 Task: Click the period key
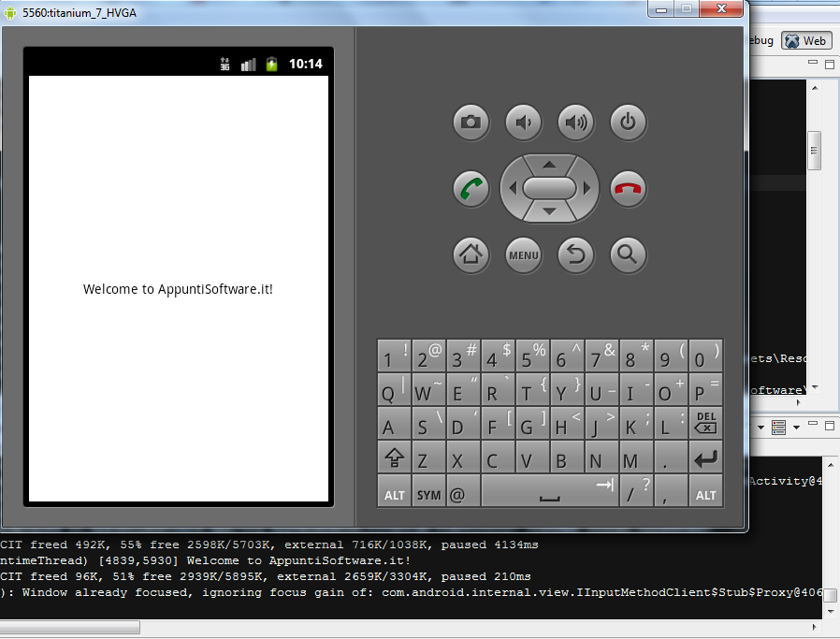click(x=671, y=457)
